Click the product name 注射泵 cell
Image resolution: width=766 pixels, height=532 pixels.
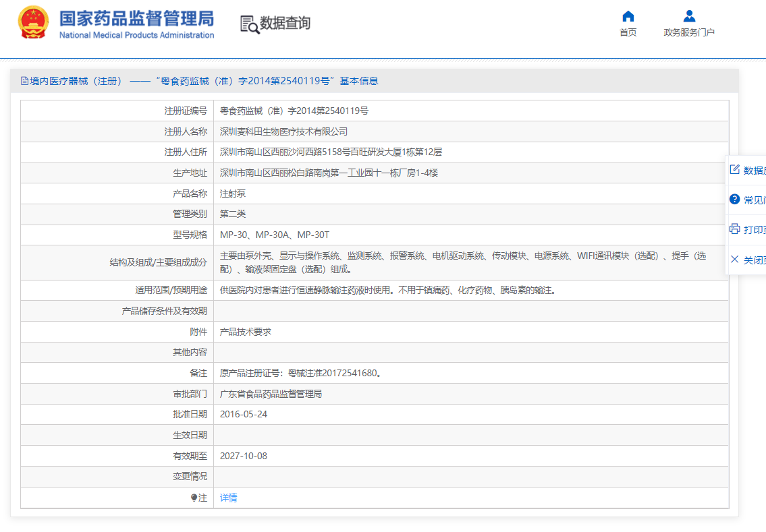click(471, 194)
